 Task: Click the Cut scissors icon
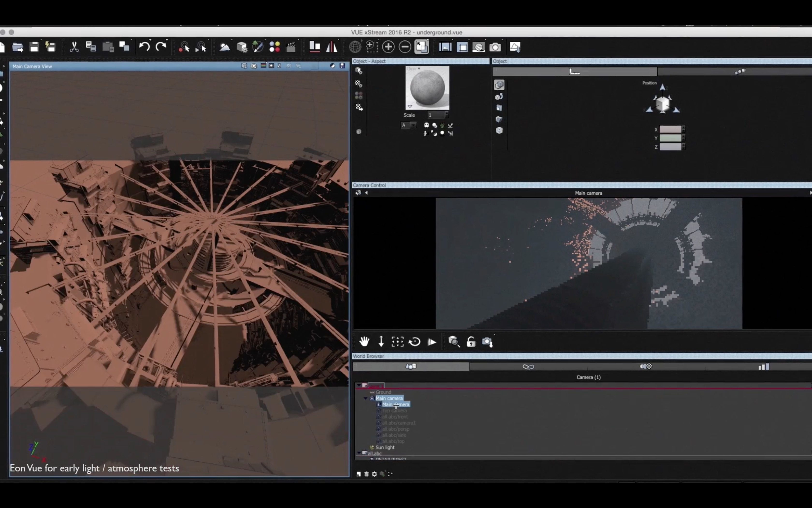tap(74, 47)
